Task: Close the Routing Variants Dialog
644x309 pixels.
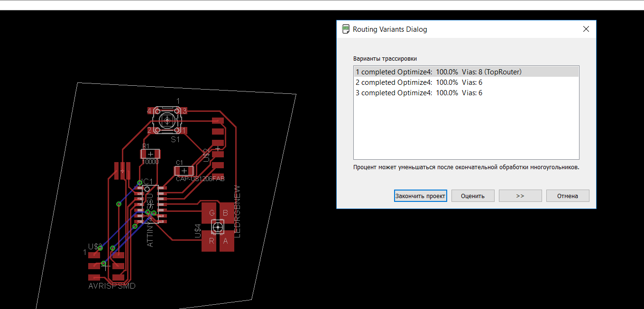Action: tap(586, 29)
